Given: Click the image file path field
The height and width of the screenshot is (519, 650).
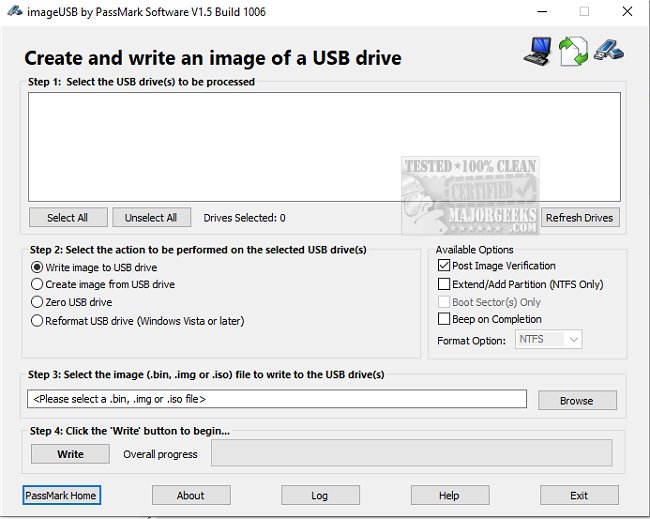Looking at the screenshot, I should (277, 399).
